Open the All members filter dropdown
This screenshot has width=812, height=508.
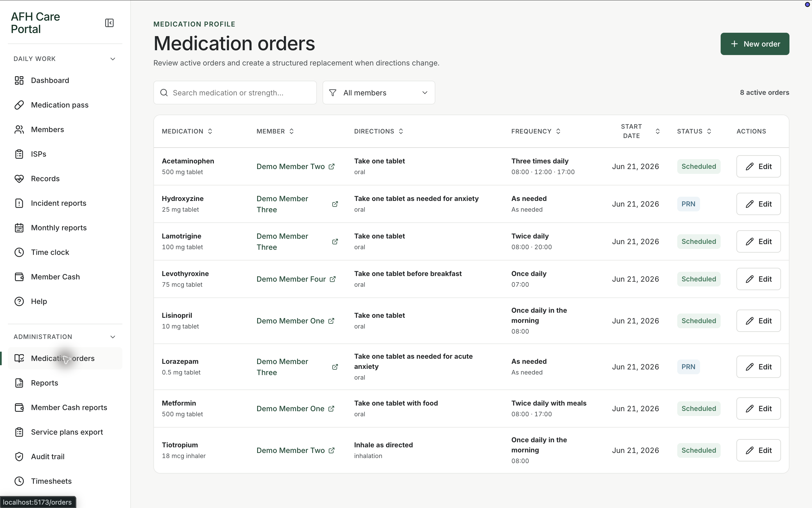click(379, 93)
